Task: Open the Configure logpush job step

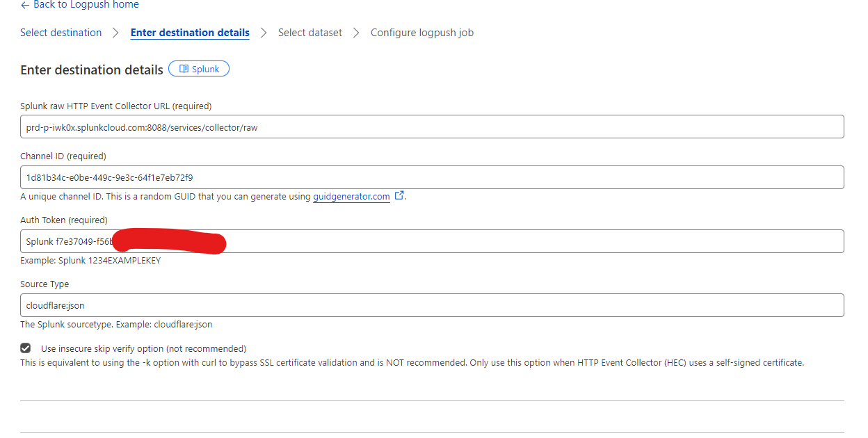Action: tap(421, 33)
